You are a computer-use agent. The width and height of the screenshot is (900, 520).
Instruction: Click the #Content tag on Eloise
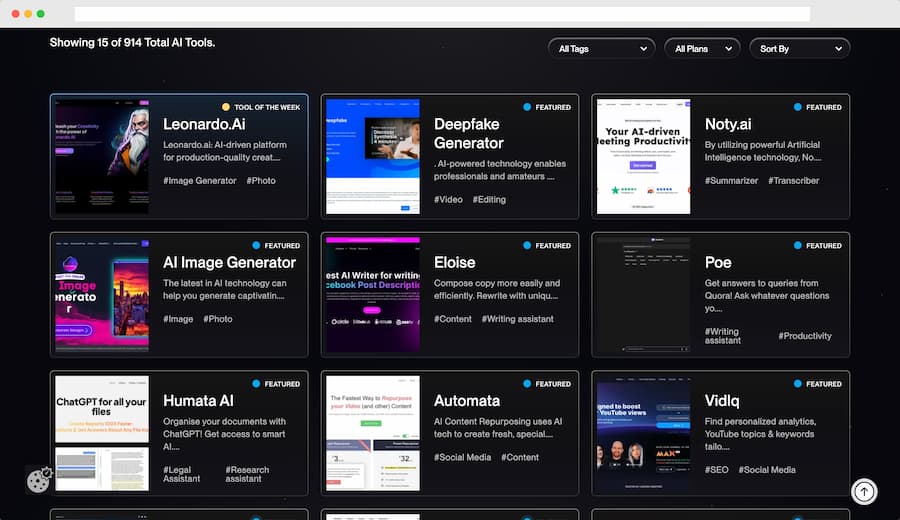tap(453, 319)
